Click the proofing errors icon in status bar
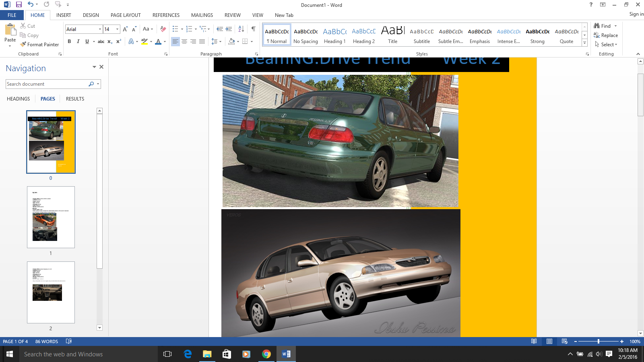644x362 pixels. tap(69, 341)
